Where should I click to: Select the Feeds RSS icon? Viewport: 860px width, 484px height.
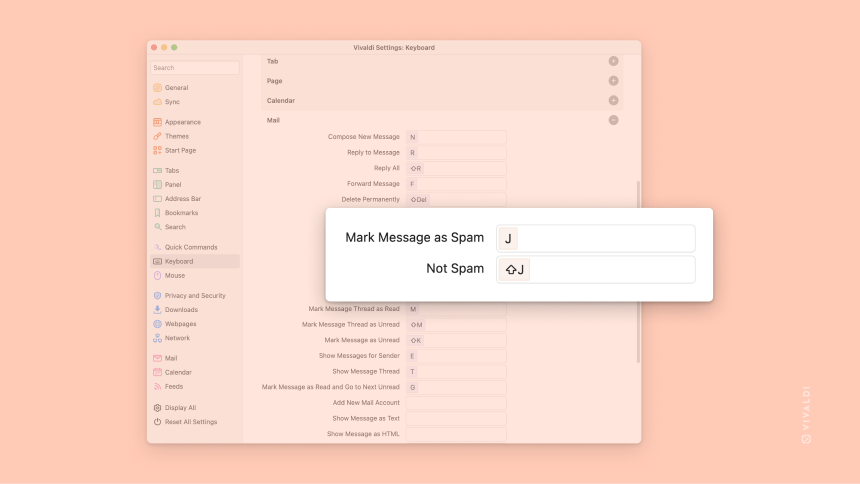pos(157,386)
